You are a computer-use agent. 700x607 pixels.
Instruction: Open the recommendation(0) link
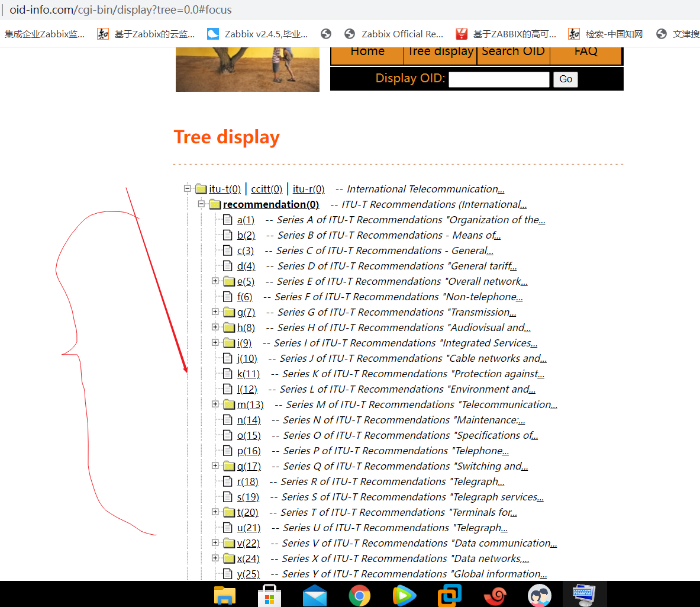pyautogui.click(x=271, y=204)
